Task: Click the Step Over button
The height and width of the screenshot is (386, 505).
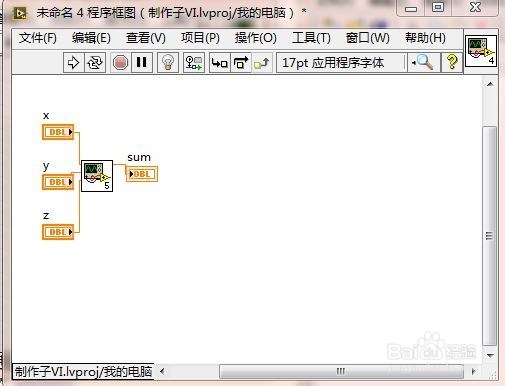Action: 241,62
